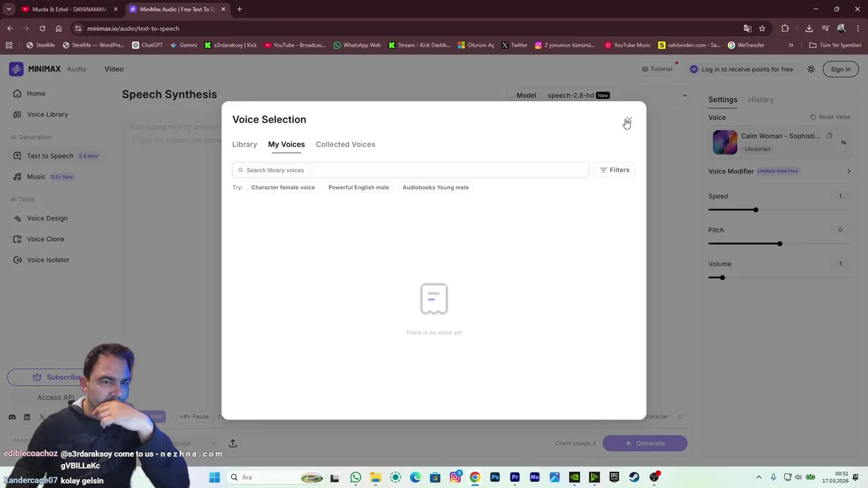Click Reset Value for voice settings
The width and height of the screenshot is (868, 488).
pyautogui.click(x=830, y=117)
